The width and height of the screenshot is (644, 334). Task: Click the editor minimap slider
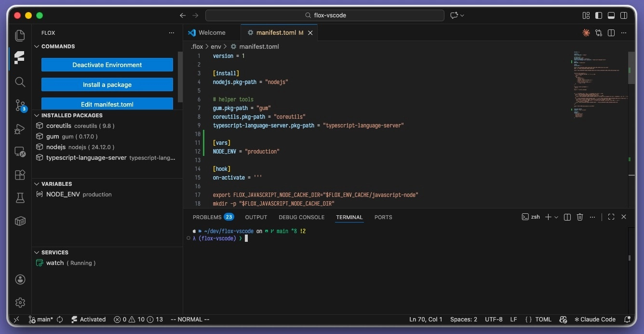click(x=631, y=68)
